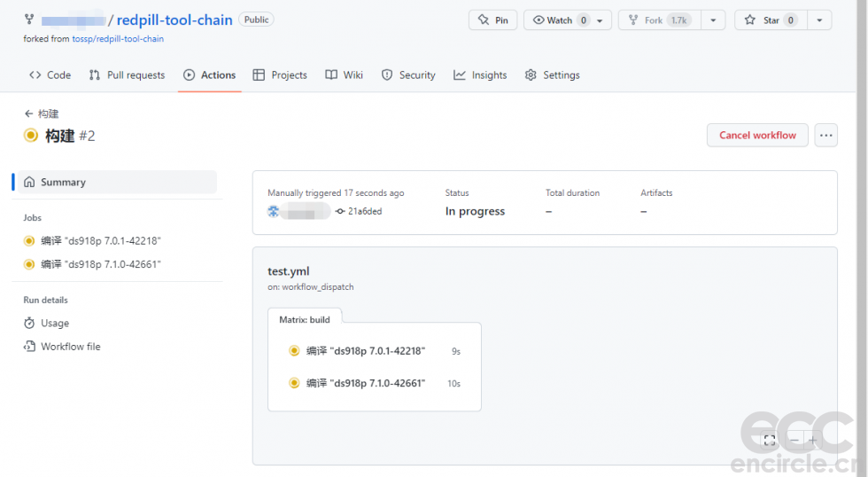The image size is (868, 477).
Task: Click the Security shield icon
Action: 387,74
